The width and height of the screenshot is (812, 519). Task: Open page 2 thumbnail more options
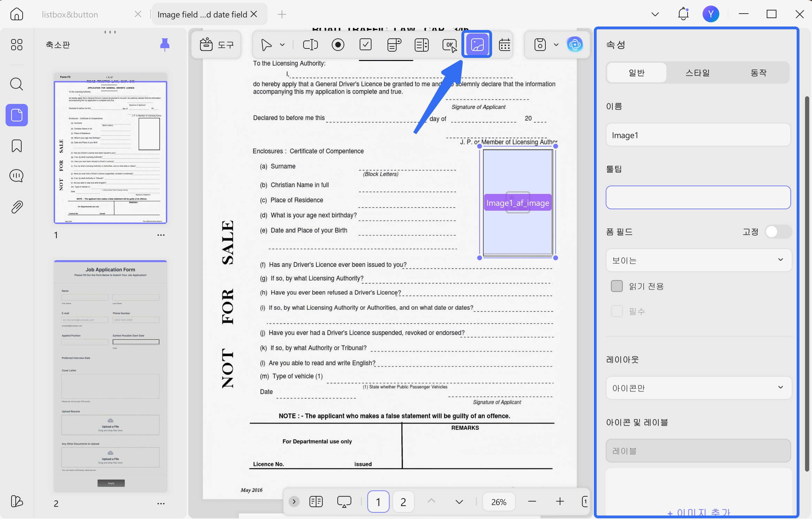coord(161,504)
